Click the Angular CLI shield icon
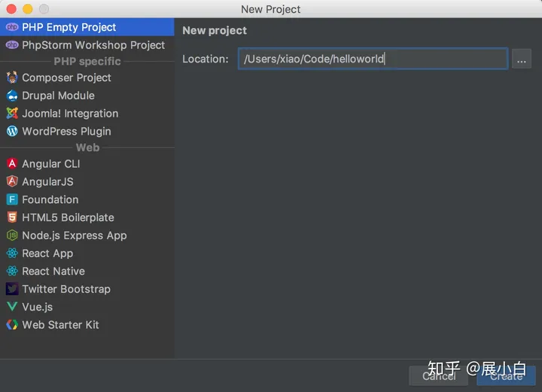Image resolution: width=542 pixels, height=392 pixels. (12, 164)
